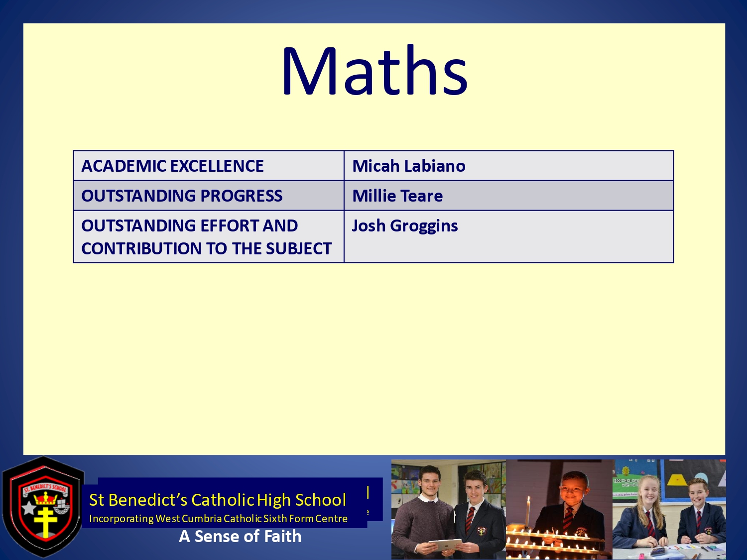
Task: Click the tall lit candle in middle photo
Action: tap(528, 513)
